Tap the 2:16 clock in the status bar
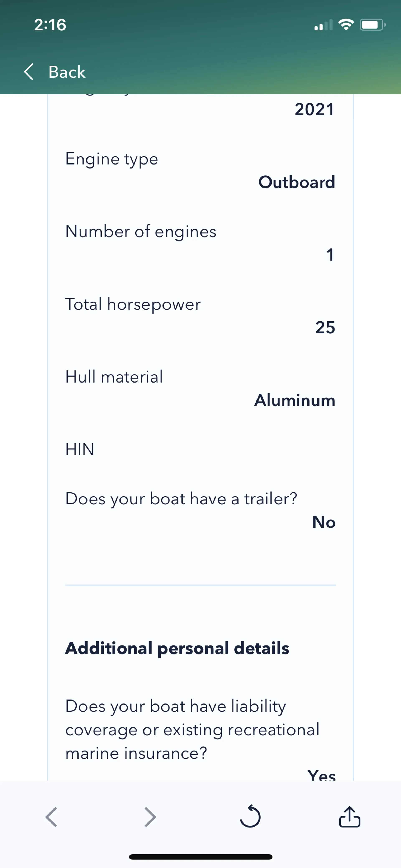This screenshot has height=868, width=401. (50, 25)
